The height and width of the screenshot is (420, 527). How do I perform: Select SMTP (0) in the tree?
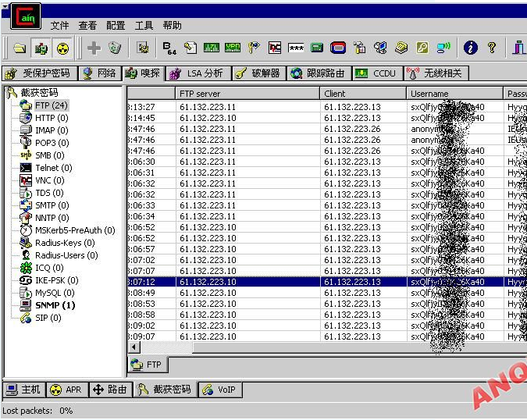tap(52, 205)
